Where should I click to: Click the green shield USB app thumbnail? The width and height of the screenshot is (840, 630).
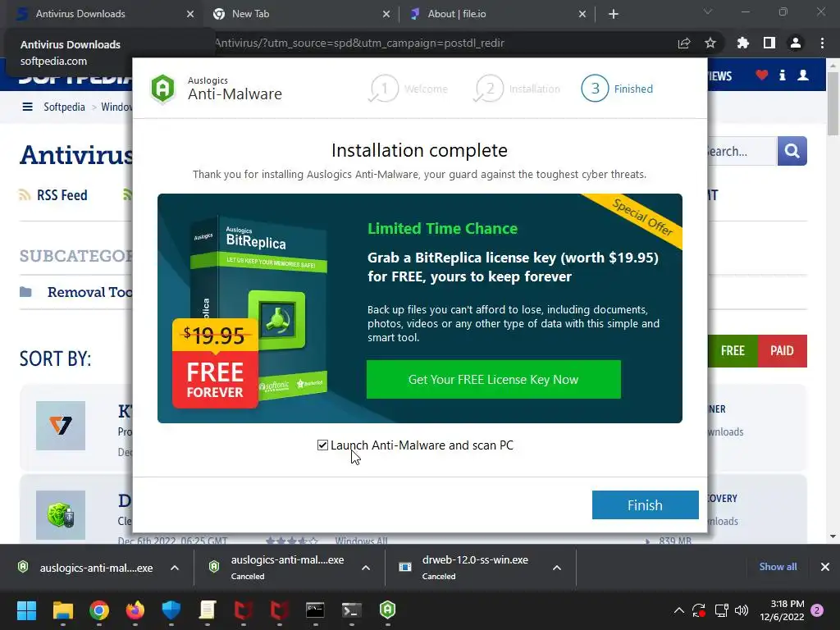pos(61,515)
